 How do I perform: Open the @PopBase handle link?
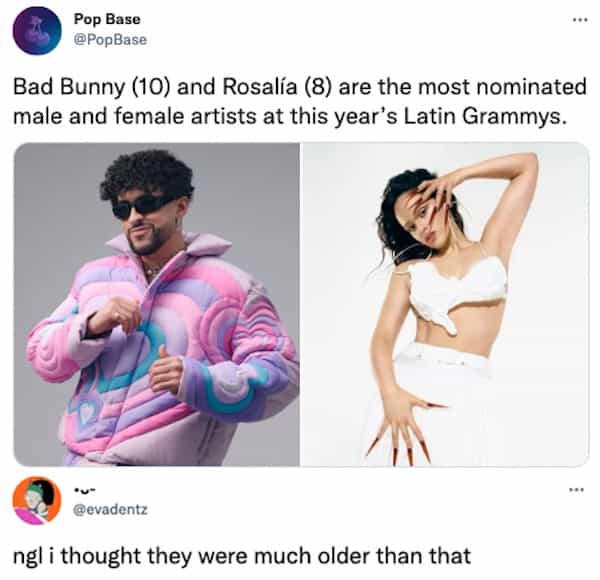point(110,40)
